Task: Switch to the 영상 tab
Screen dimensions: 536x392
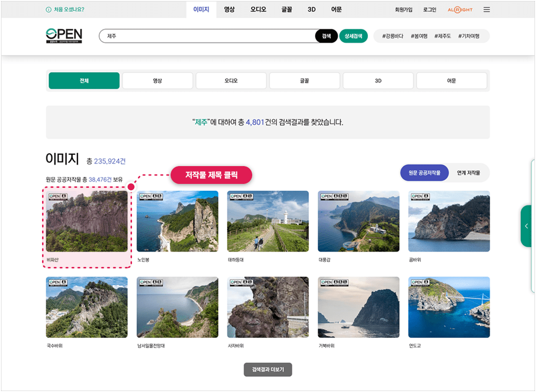Action: 229,9
